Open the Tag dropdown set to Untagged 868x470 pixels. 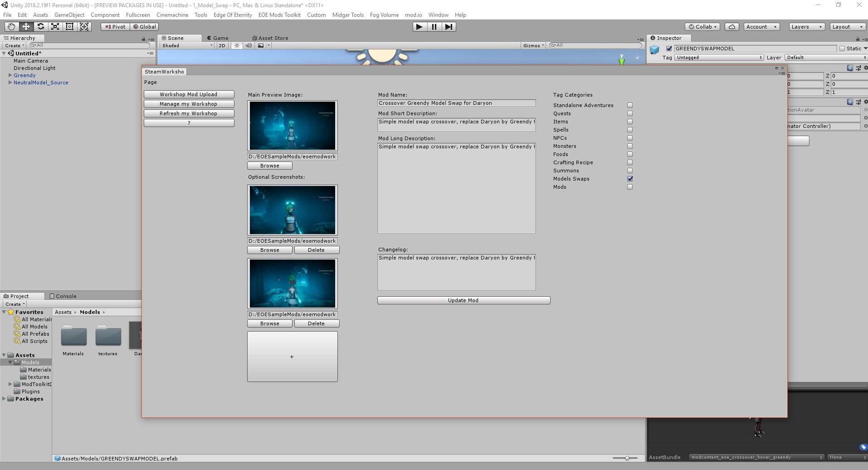[x=719, y=58]
